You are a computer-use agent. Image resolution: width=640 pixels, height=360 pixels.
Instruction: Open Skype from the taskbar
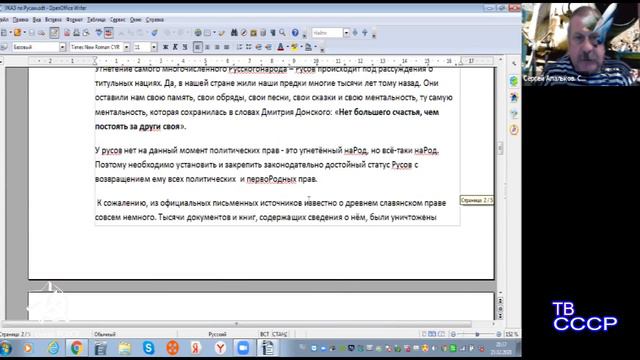click(149, 348)
